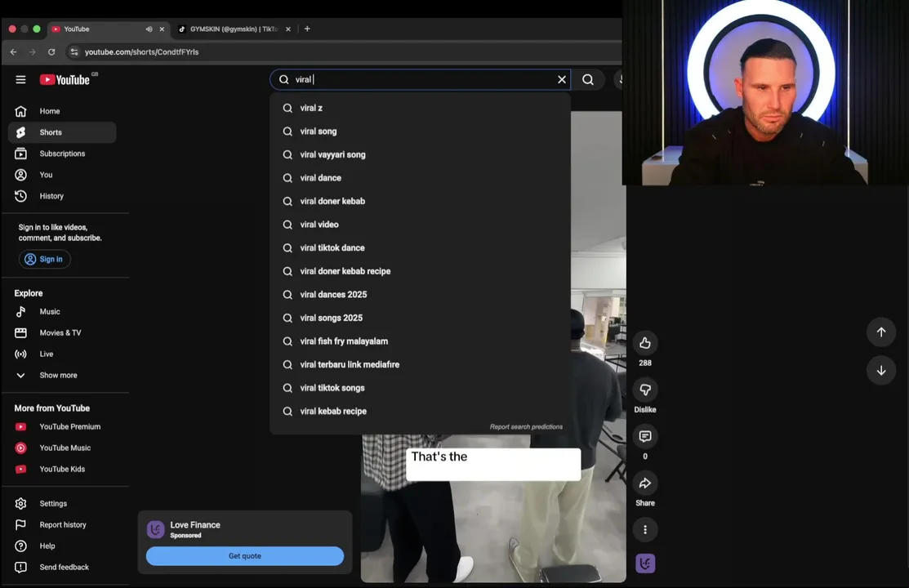The width and height of the screenshot is (909, 588).
Task: Expand Show more in Explore
Action: pyautogui.click(x=62, y=375)
